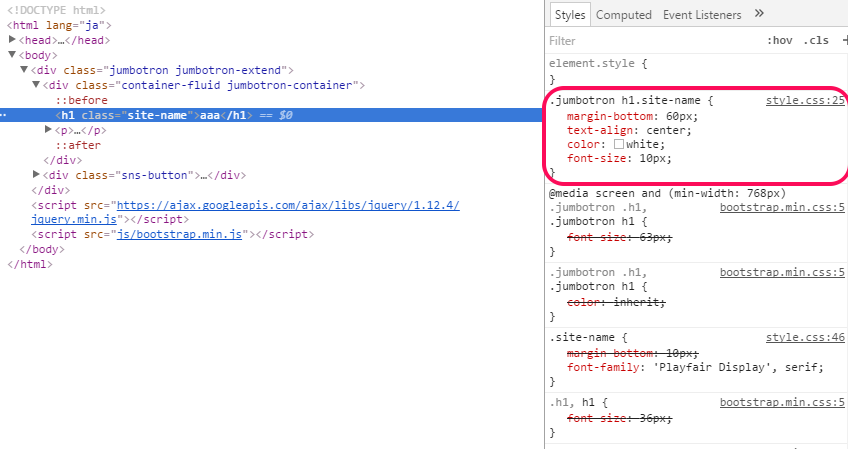Open the style.css:46 source link
The image size is (848, 449).
click(x=805, y=338)
